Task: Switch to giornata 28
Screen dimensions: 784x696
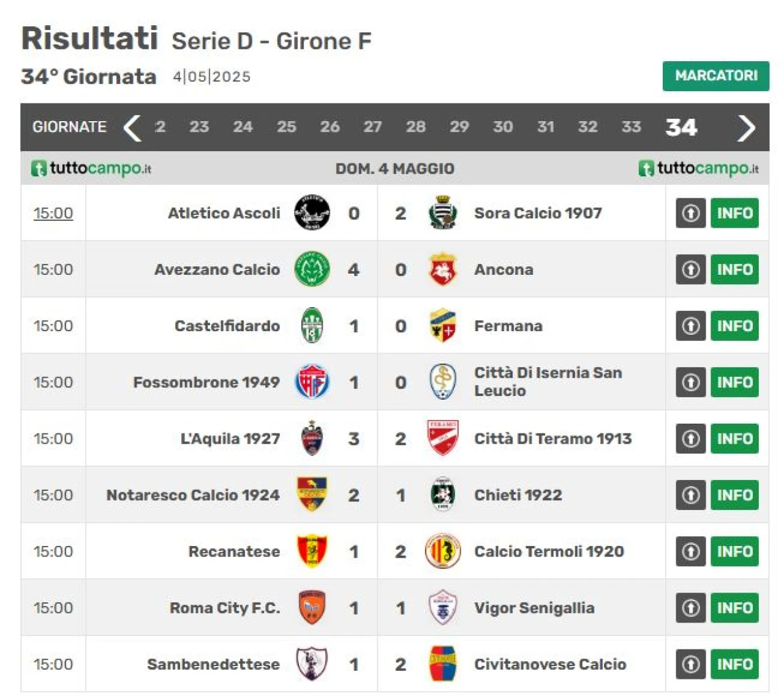Action: 415,127
